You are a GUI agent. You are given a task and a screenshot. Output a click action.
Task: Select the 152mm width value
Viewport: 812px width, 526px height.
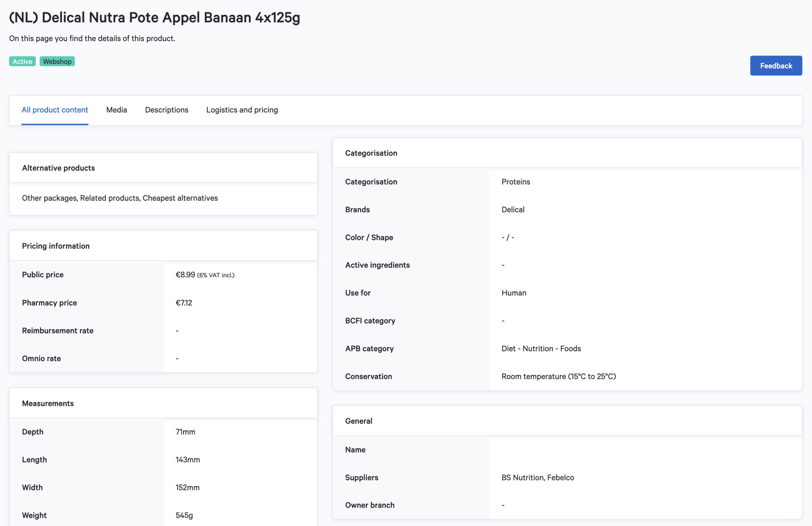(x=188, y=487)
